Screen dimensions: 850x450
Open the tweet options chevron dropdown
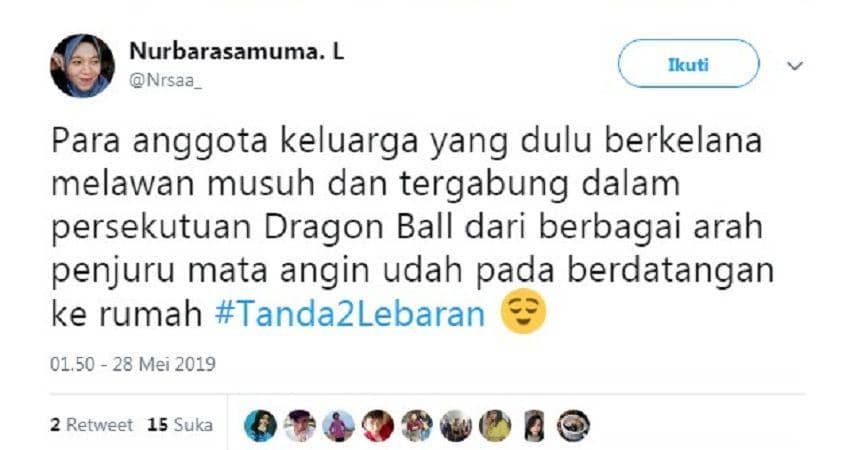(x=795, y=66)
